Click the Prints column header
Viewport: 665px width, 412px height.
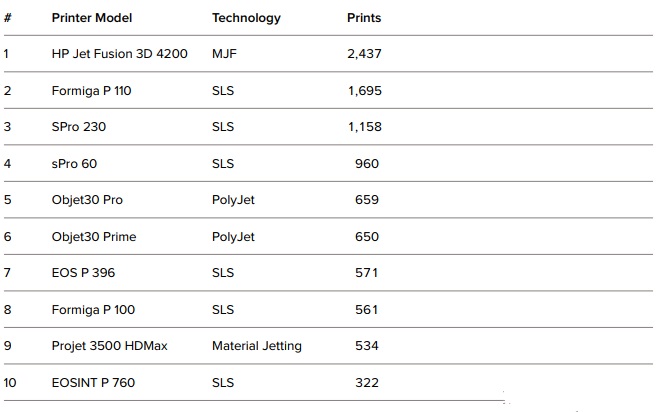[364, 18]
